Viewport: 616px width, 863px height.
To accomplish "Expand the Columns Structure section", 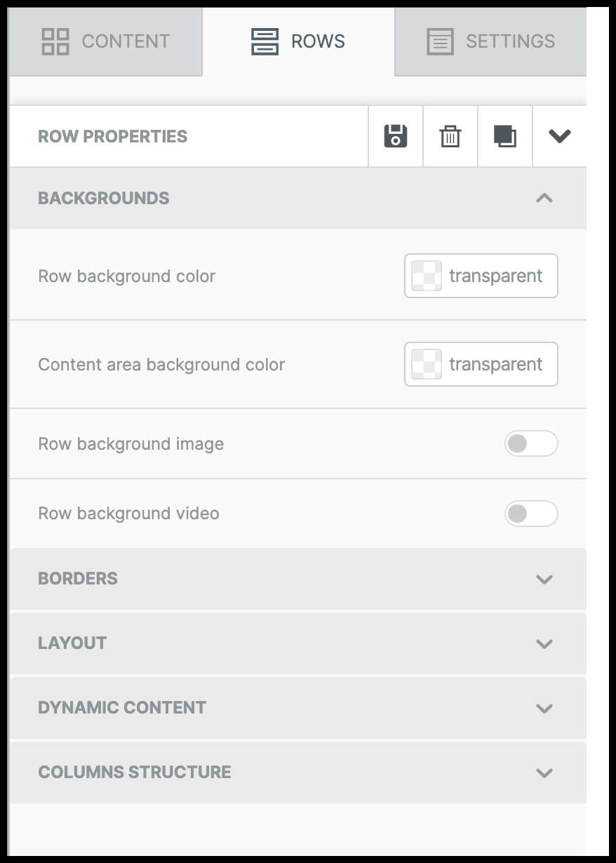I will click(544, 772).
